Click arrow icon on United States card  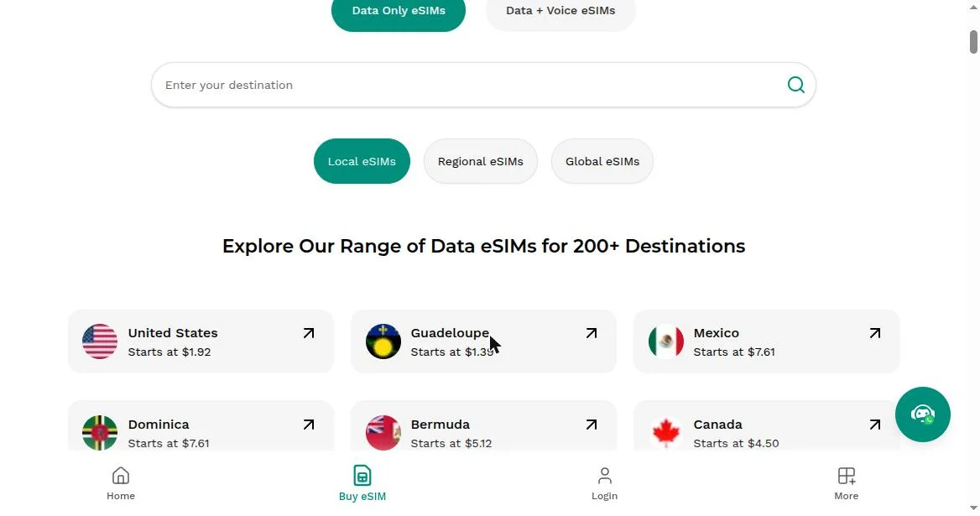[309, 334]
